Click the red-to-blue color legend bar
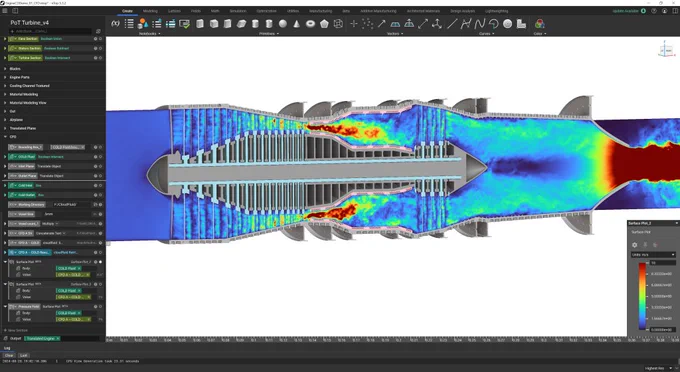This screenshot has height=372, width=680. point(642,297)
